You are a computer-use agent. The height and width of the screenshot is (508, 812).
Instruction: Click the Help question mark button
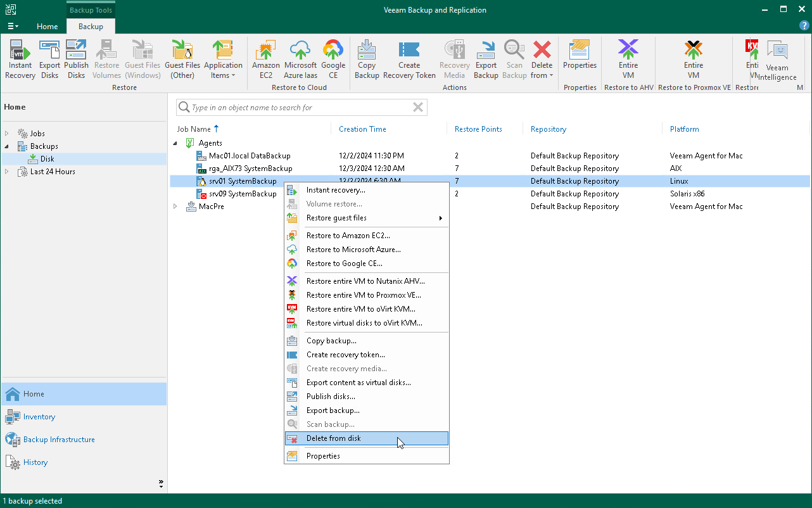804,25
